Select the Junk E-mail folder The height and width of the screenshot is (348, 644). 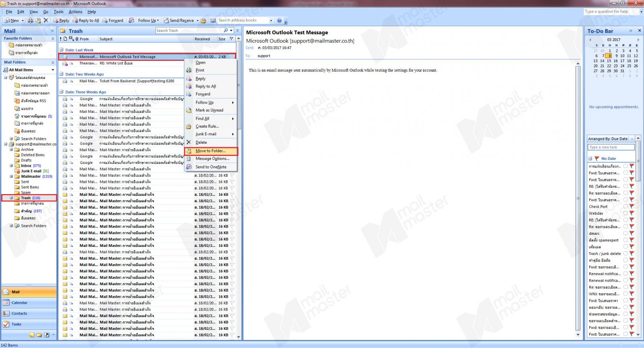pos(31,171)
